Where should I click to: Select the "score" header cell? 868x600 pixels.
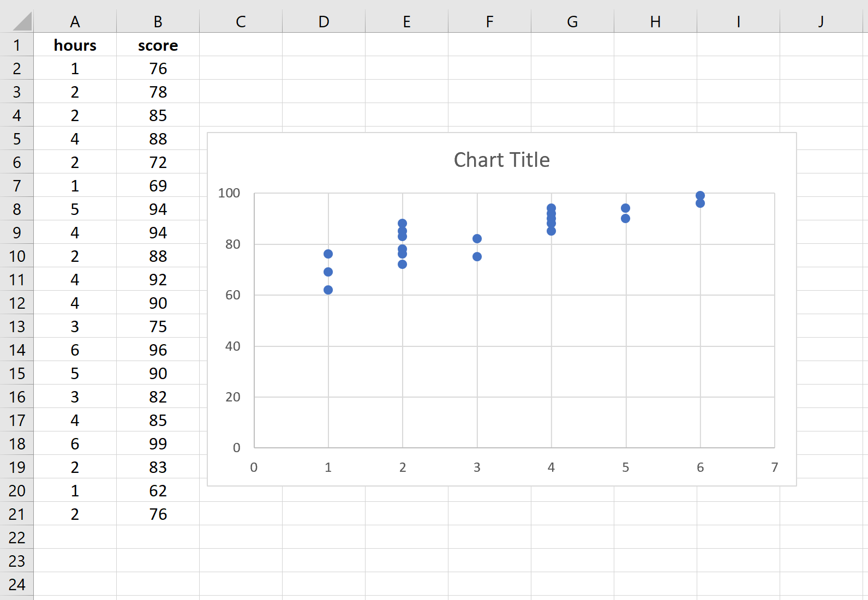click(158, 45)
